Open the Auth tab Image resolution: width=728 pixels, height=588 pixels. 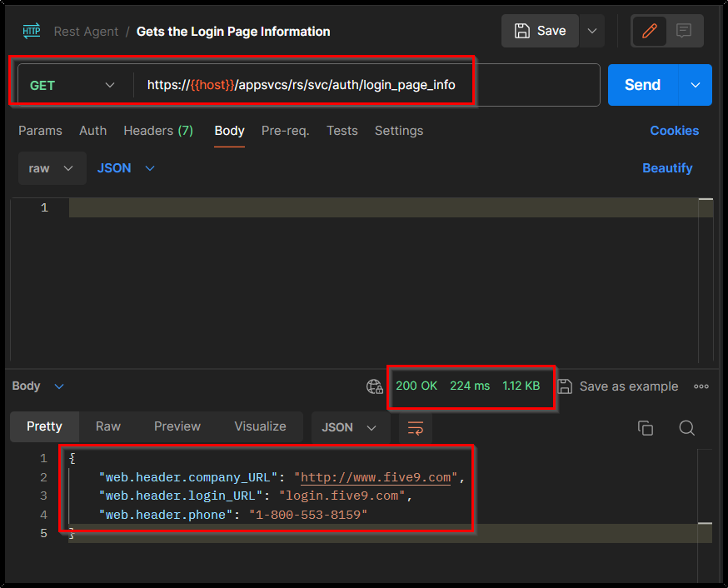92,131
